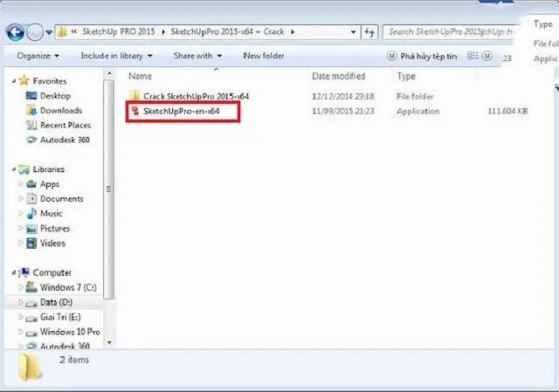The height and width of the screenshot is (392, 559).
Task: Expand the Music library
Action: (x=20, y=214)
